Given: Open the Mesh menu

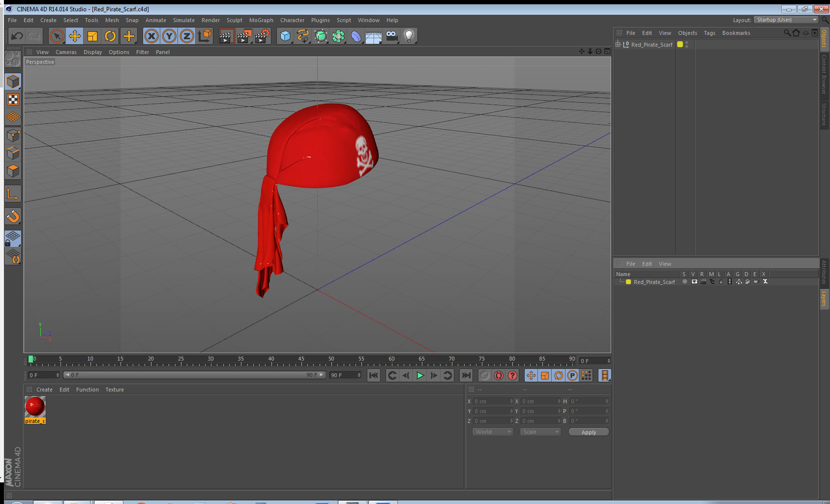Looking at the screenshot, I should coord(112,20).
